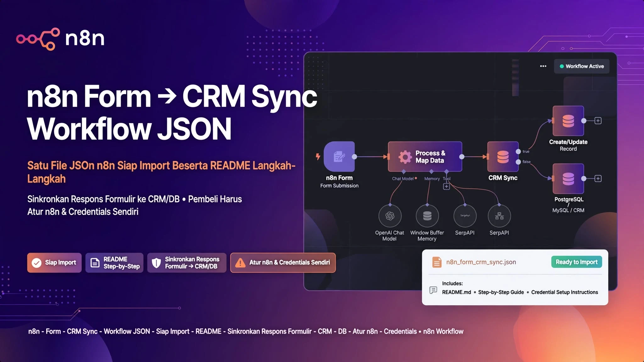Select the n8n Form trigger node
This screenshot has height=362, width=644.
(339, 156)
